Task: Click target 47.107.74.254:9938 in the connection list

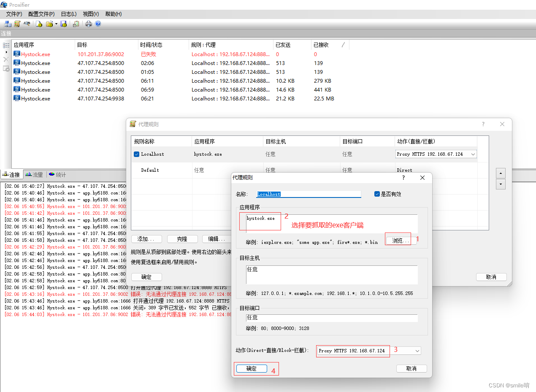Action: point(101,98)
